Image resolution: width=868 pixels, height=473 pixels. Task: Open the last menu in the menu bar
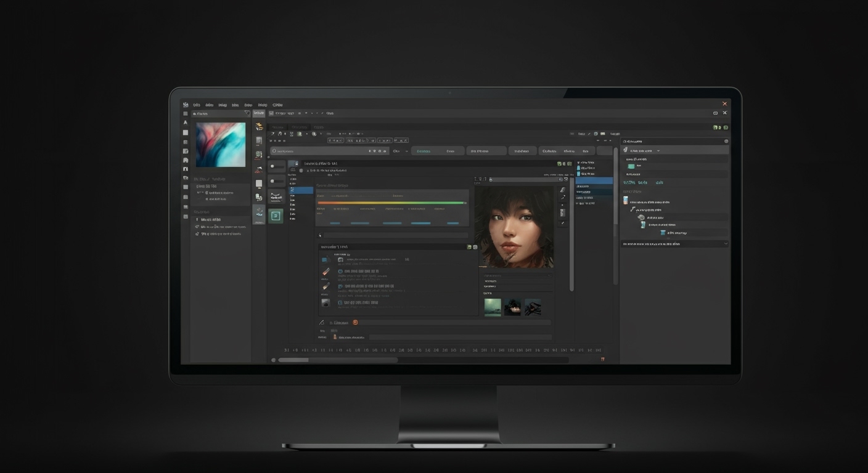pos(277,105)
